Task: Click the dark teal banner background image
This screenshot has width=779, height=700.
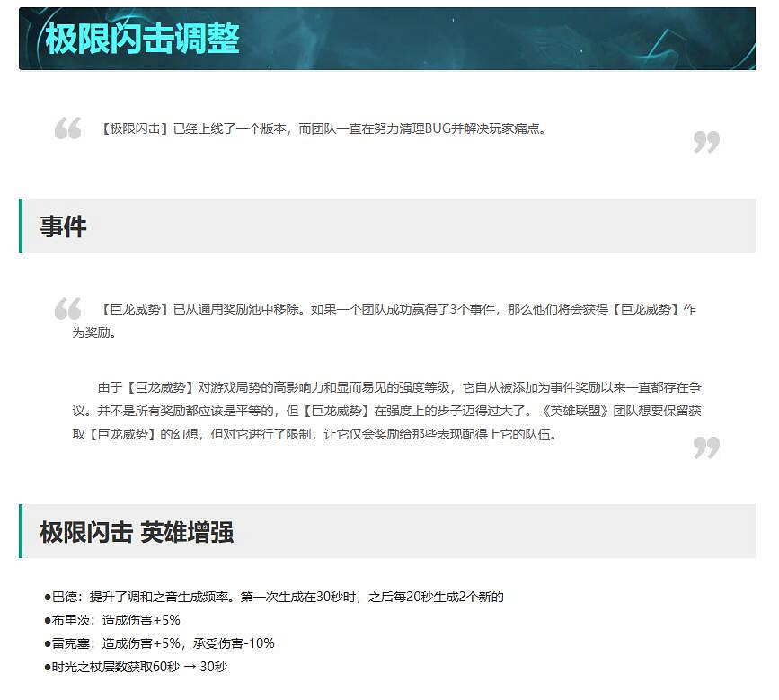Action: tap(539, 40)
